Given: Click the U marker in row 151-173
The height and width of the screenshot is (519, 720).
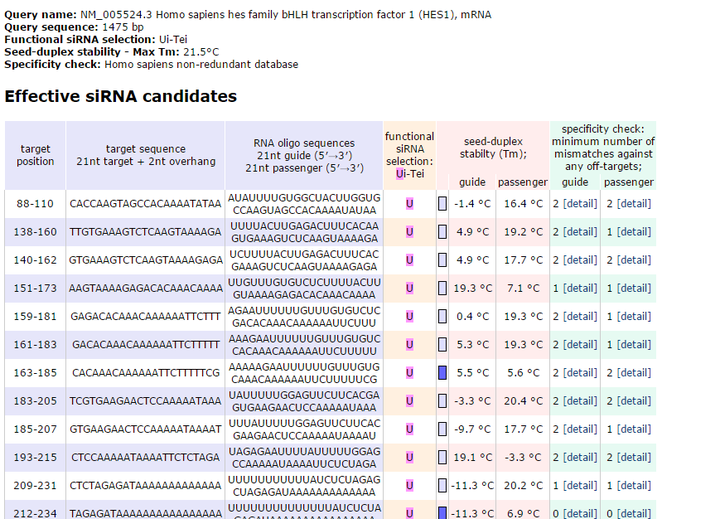Looking at the screenshot, I should (409, 288).
